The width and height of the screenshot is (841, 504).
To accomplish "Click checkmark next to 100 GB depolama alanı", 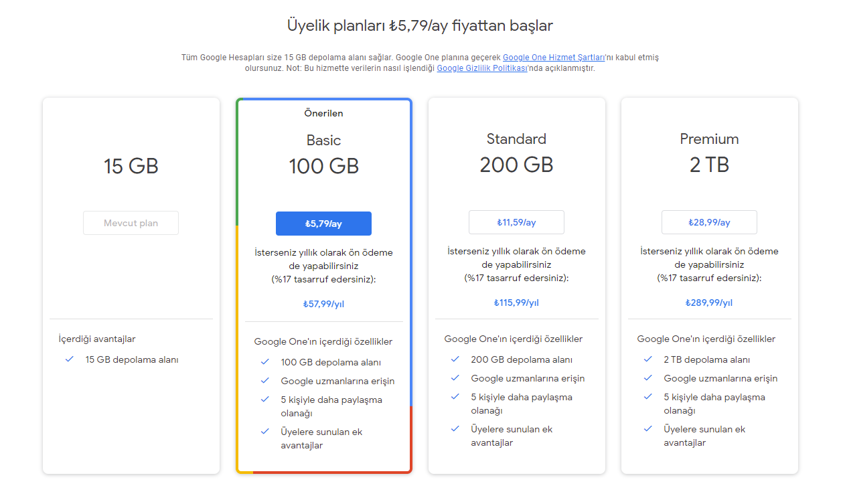I will coord(264,362).
